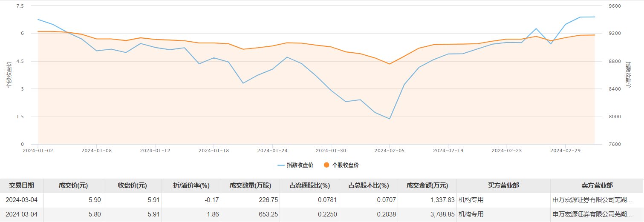Click the 8000 right axis value
Image resolution: width=644 pixels, height=222 pixels.
click(x=615, y=117)
